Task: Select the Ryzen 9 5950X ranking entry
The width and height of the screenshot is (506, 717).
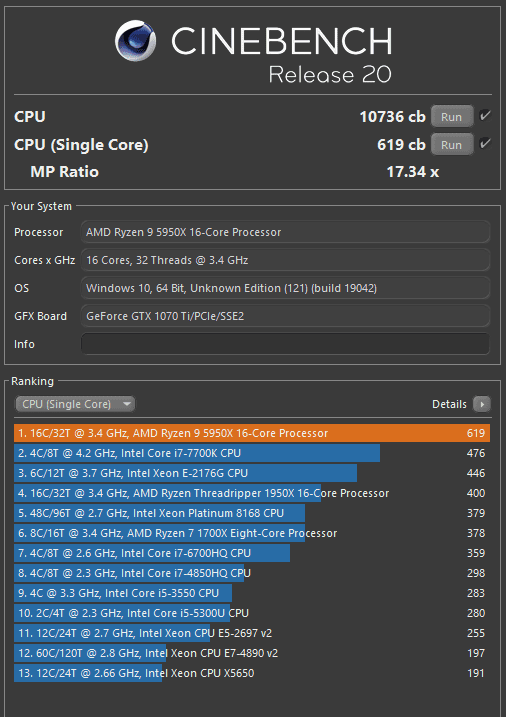Action: [x=252, y=433]
